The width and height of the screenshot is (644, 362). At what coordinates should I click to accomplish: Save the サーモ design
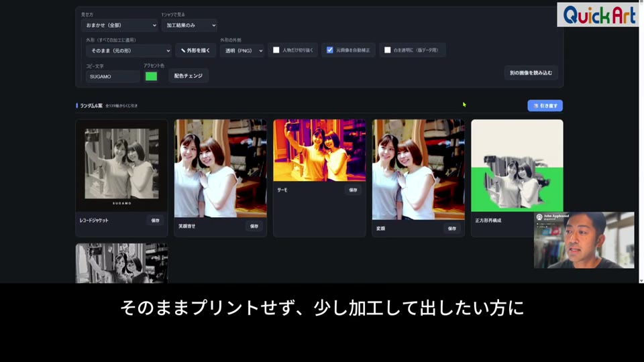pyautogui.click(x=354, y=190)
